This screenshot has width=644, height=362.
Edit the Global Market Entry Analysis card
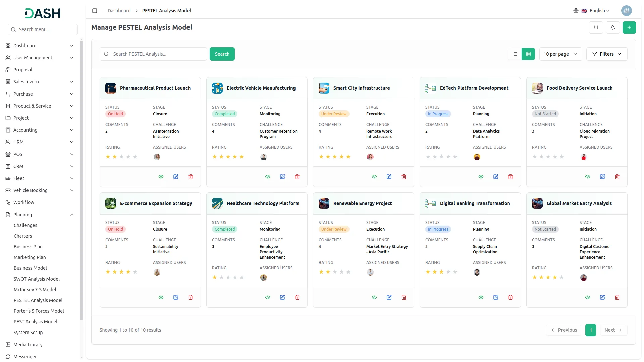click(x=602, y=297)
